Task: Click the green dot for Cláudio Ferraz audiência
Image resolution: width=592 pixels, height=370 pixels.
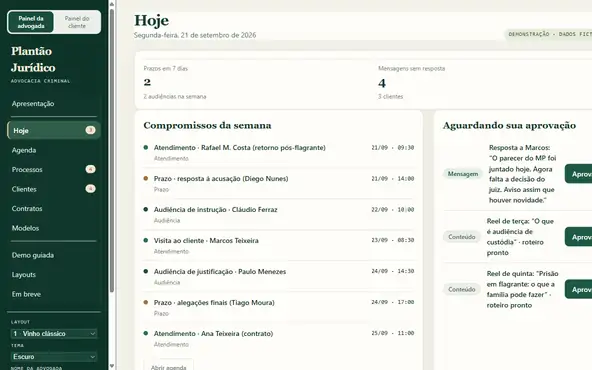Action: tap(146, 209)
